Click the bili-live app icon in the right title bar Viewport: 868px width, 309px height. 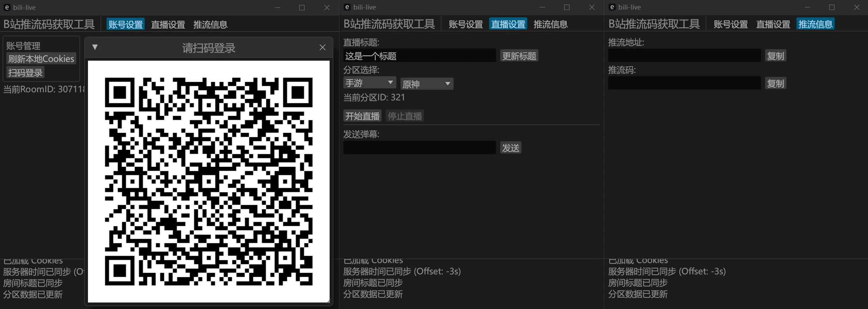(x=612, y=7)
